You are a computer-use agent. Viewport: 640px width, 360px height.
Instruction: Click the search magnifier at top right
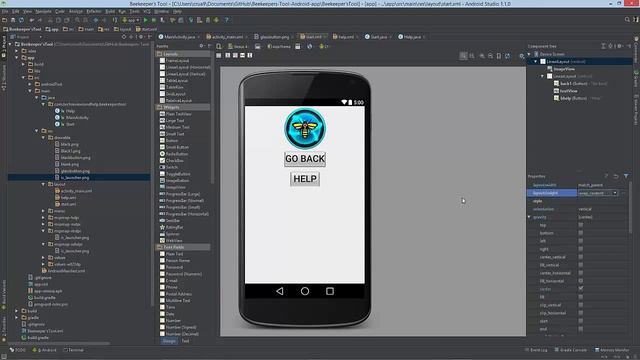coord(627,20)
